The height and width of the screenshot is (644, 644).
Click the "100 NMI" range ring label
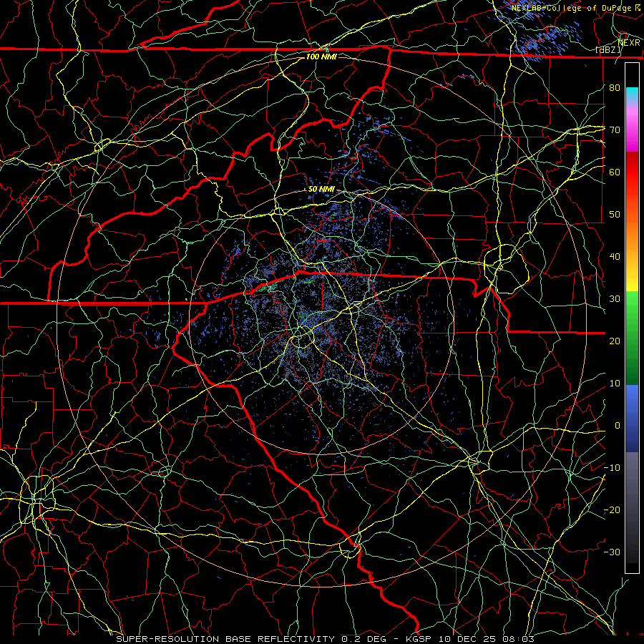(321, 57)
